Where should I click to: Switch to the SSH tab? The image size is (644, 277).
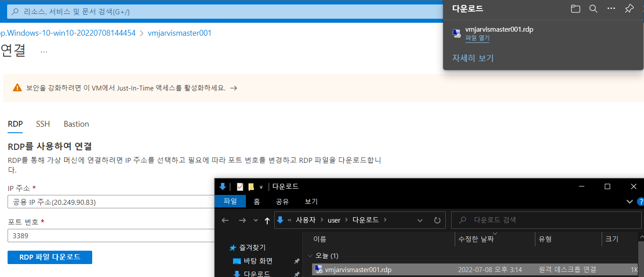pos(43,124)
